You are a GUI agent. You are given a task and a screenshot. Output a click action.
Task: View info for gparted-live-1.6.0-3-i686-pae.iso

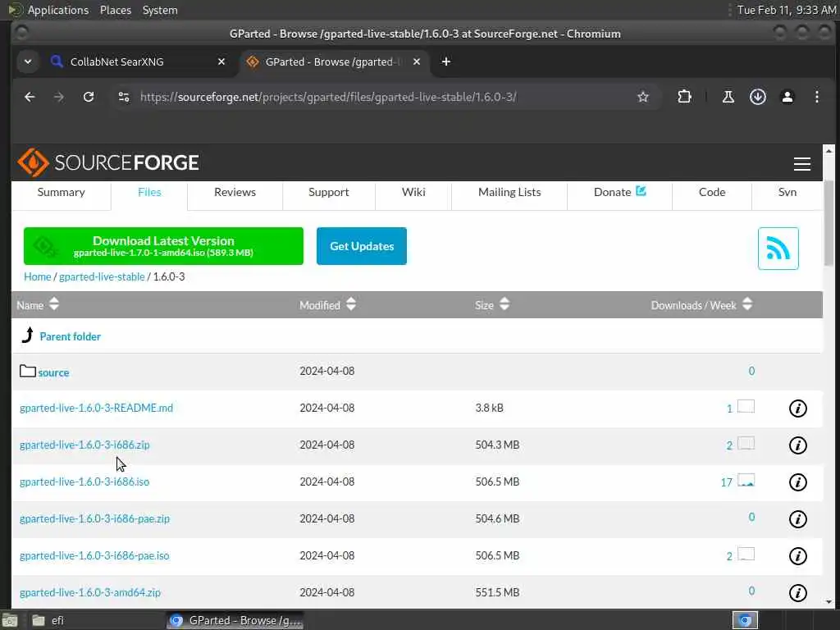tap(797, 556)
